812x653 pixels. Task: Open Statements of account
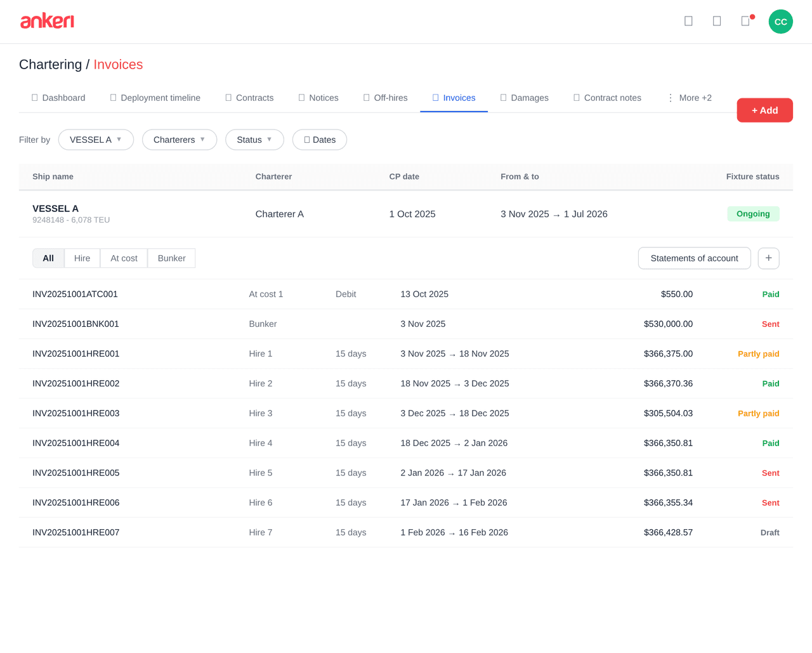(x=694, y=258)
